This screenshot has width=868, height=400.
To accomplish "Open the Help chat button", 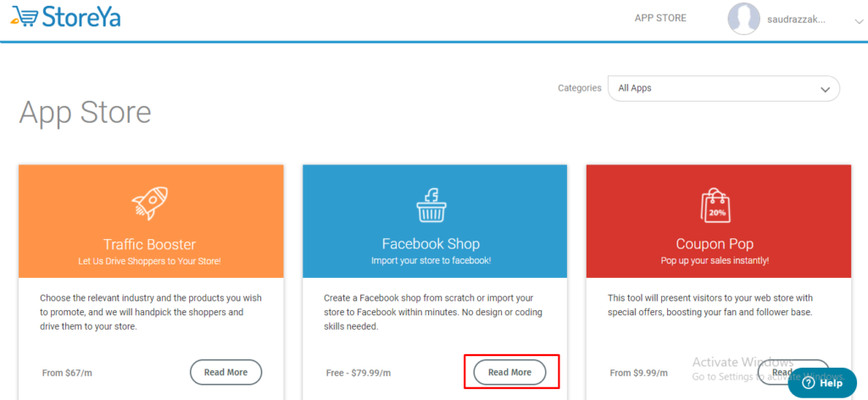I will 822,383.
